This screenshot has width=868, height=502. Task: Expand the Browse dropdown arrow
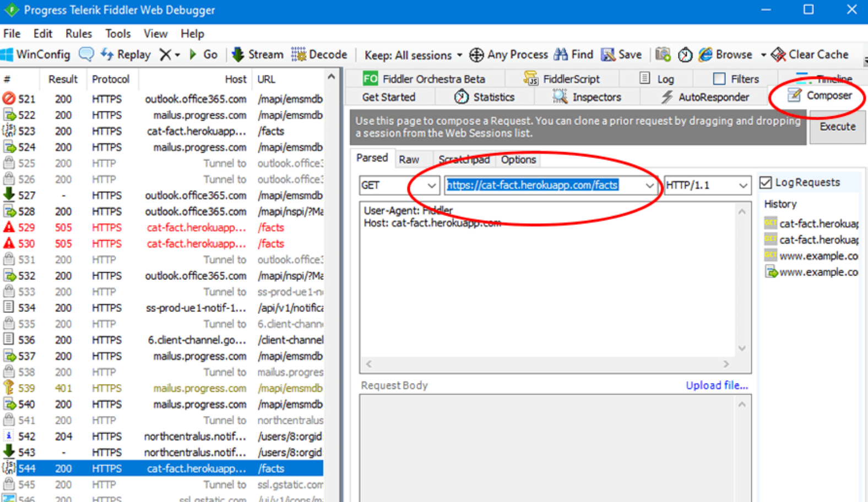763,55
